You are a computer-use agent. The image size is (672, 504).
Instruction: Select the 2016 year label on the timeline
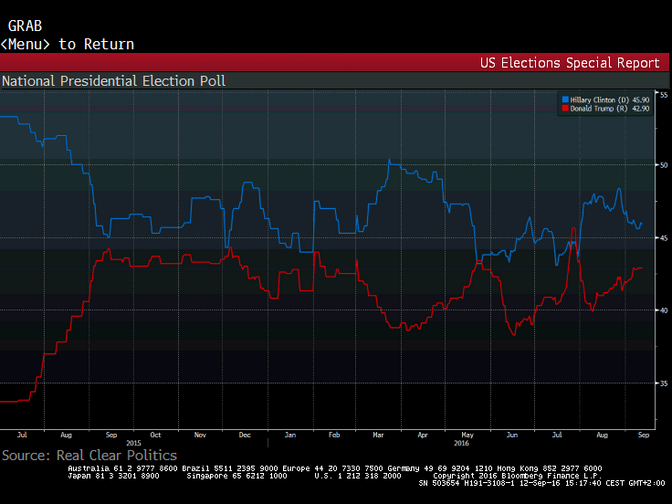[x=462, y=443]
